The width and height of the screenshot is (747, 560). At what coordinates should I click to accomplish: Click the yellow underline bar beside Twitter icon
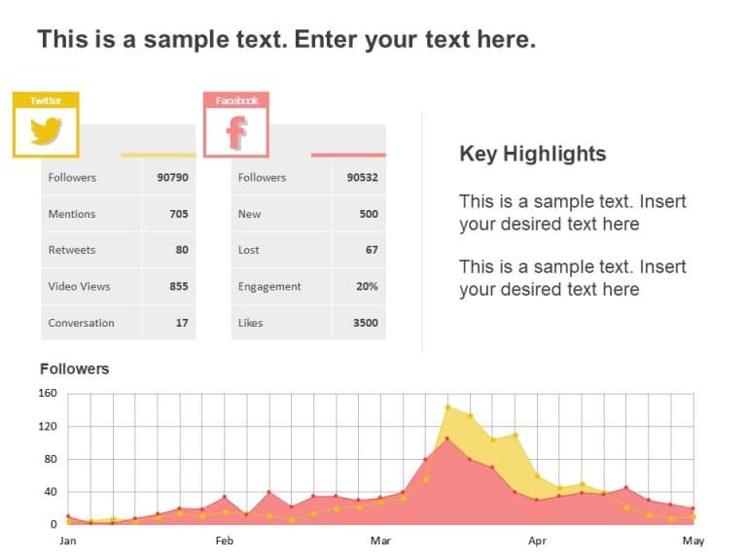(x=159, y=155)
